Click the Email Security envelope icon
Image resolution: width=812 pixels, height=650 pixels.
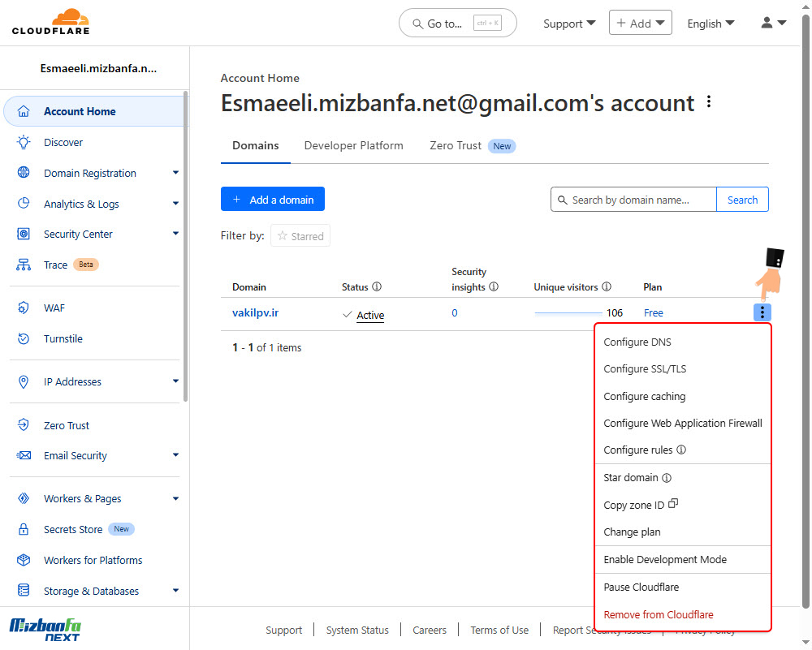tap(24, 455)
